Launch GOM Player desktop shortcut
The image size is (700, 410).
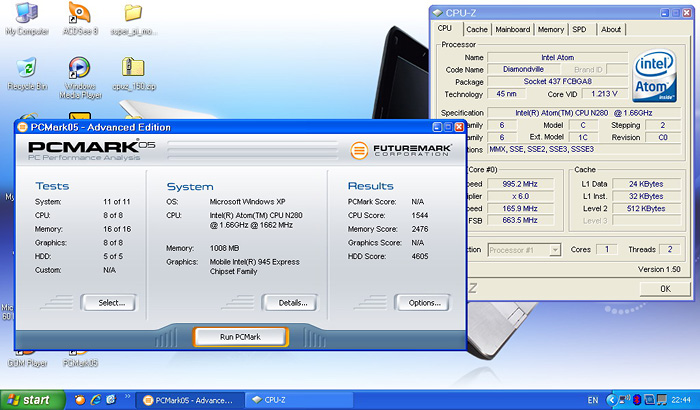click(x=27, y=358)
